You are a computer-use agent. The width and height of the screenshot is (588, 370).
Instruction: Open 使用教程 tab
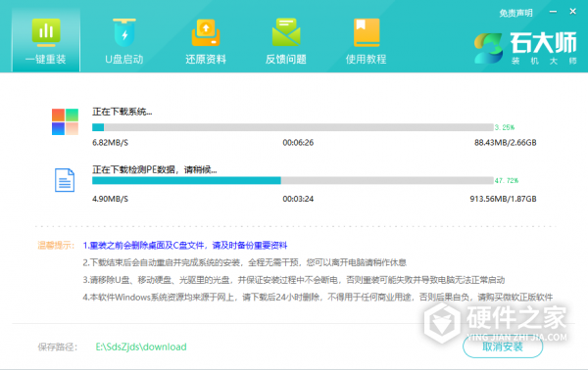[366, 40]
